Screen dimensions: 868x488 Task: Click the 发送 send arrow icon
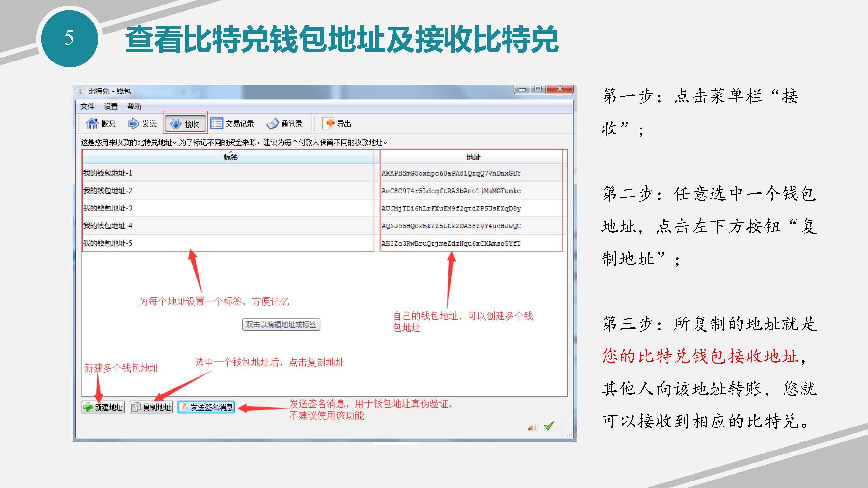pyautogui.click(x=133, y=124)
